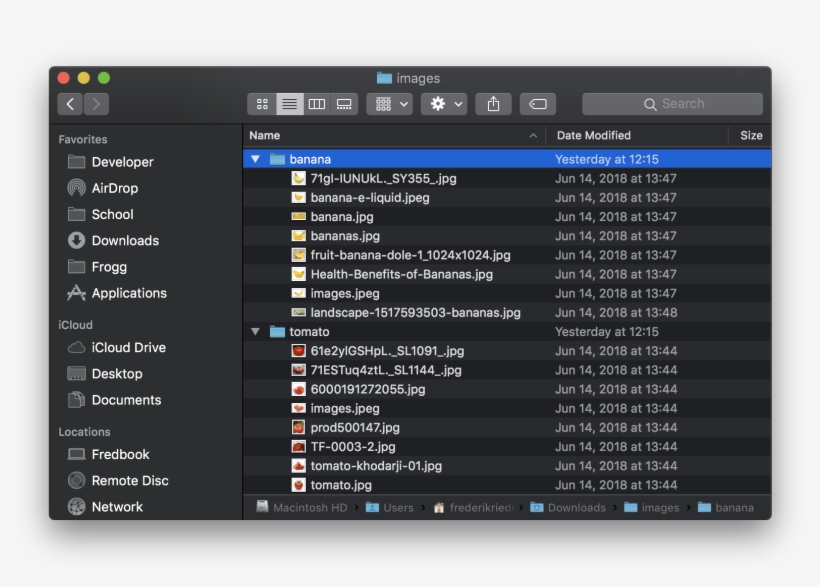Screen dimensions: 820x587
Task: Click inside the Search field
Action: (x=672, y=103)
